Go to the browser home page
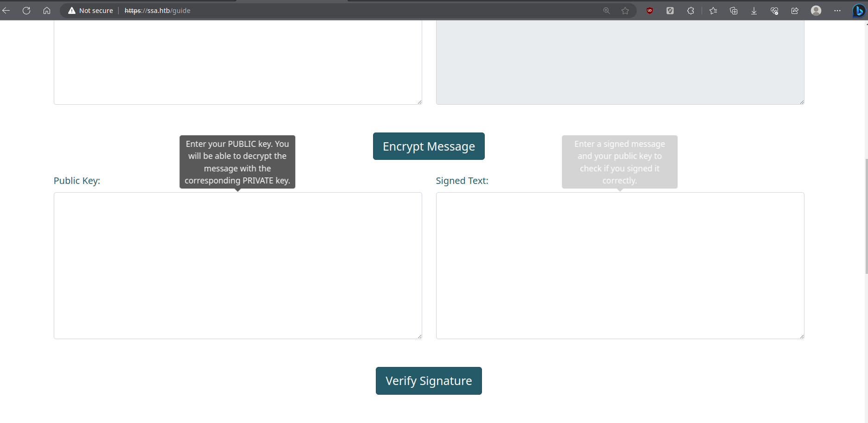The height and width of the screenshot is (423, 868). 47,11
